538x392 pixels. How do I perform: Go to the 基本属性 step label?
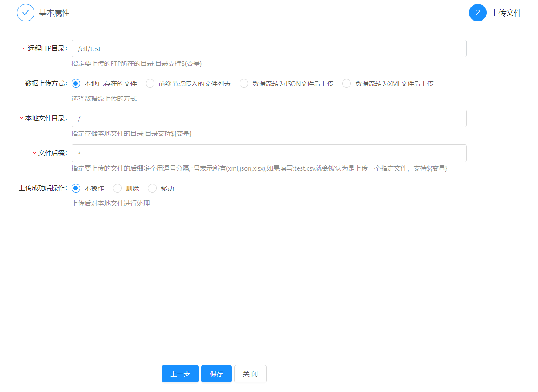(x=54, y=13)
